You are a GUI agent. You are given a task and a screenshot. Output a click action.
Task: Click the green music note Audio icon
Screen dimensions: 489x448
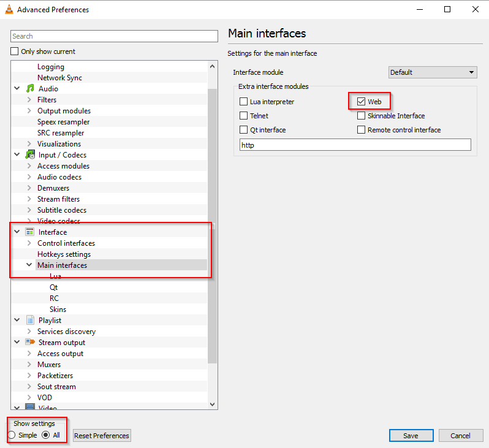30,89
